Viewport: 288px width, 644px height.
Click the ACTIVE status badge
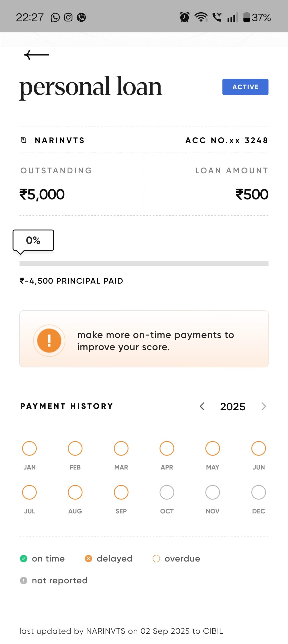pyautogui.click(x=245, y=87)
